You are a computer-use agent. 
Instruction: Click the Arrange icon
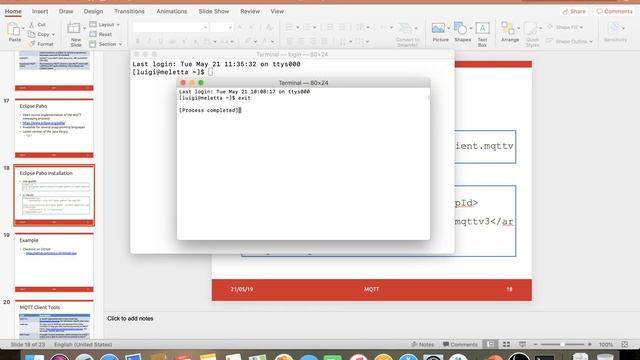tap(508, 28)
